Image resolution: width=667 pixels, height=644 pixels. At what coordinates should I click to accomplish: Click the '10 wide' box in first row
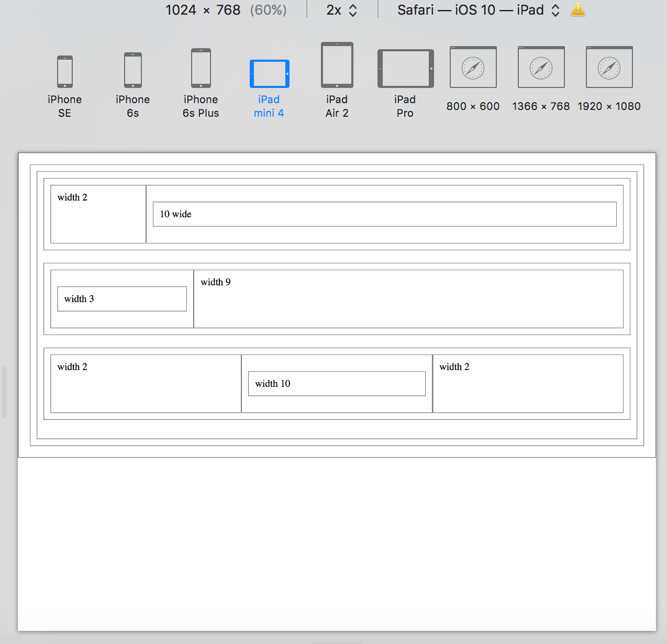tap(384, 214)
